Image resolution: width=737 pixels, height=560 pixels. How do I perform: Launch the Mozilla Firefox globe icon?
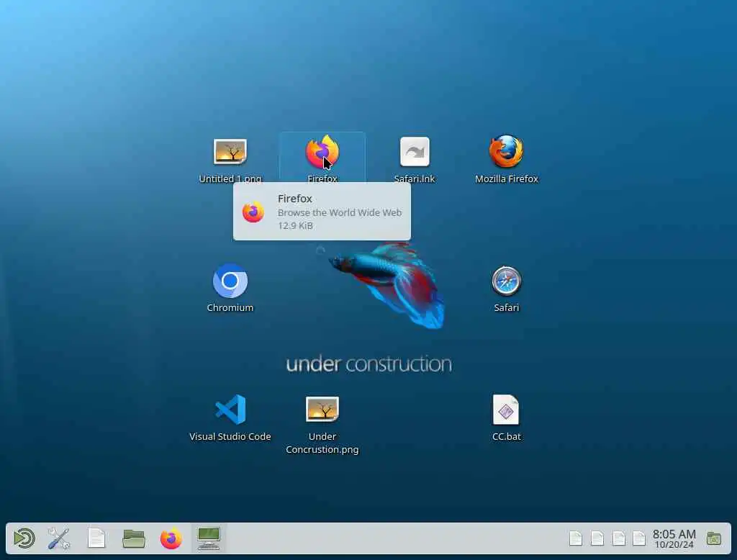(x=506, y=151)
